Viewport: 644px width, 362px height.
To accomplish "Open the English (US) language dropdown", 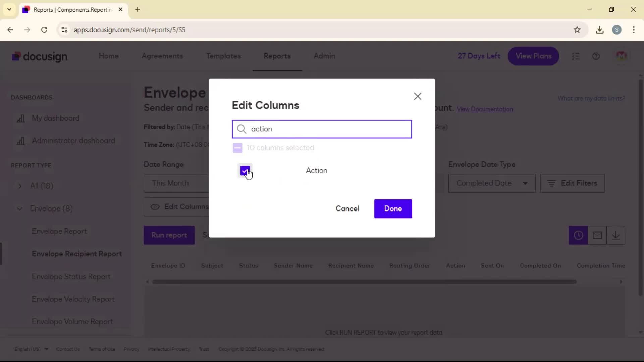I will (x=31, y=349).
